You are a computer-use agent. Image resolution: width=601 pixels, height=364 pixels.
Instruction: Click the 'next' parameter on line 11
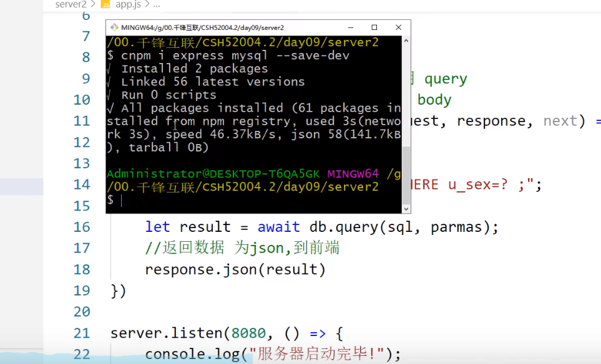click(560, 121)
